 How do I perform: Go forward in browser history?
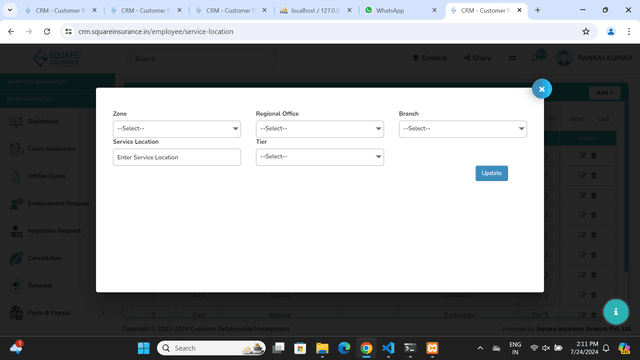29,31
